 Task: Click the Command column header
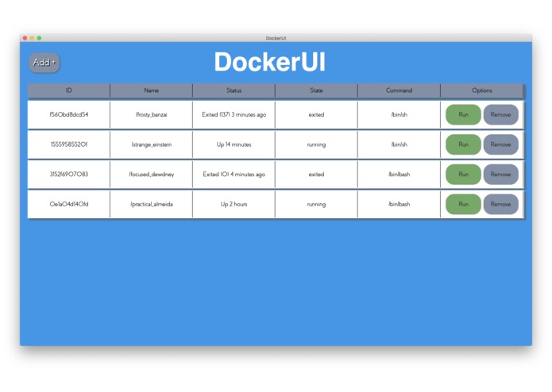tap(399, 90)
